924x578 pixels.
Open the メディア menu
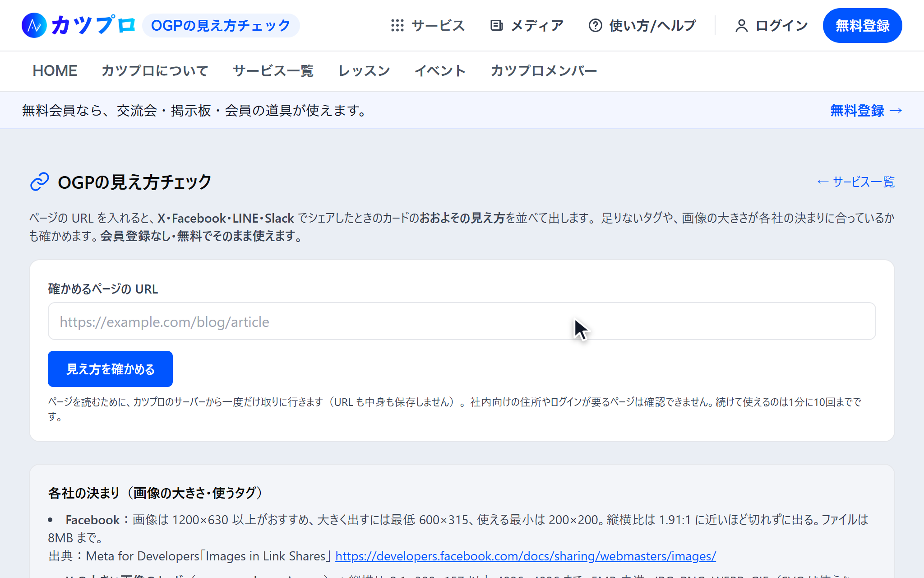point(527,25)
